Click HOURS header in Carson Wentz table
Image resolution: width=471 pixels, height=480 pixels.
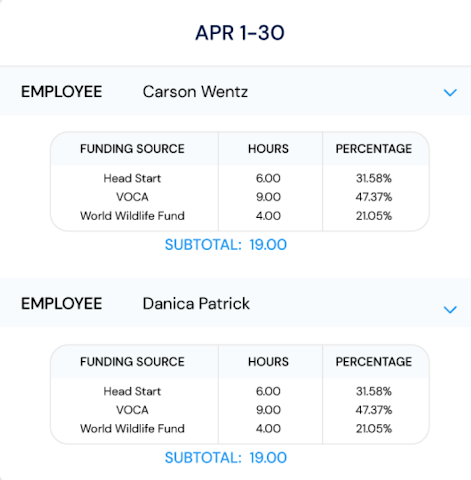pos(268,149)
